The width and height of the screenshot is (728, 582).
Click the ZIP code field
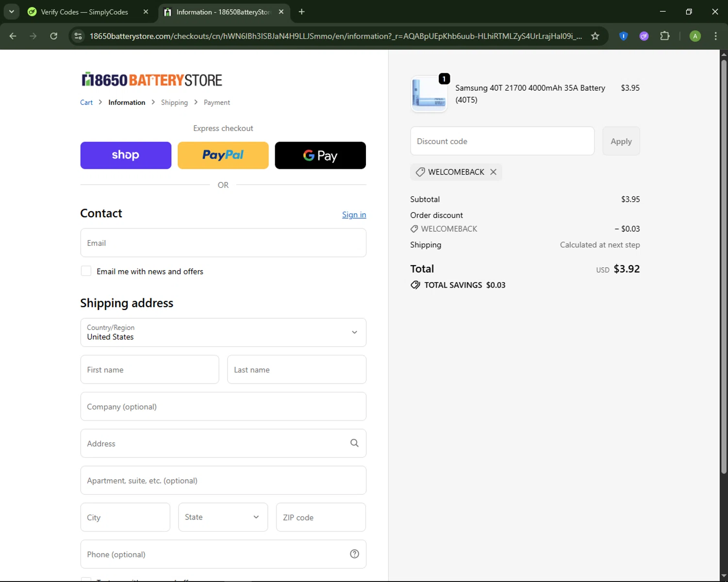click(321, 517)
